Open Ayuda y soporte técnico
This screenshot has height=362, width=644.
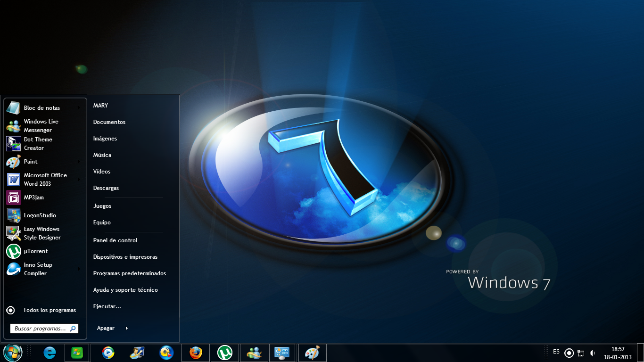click(125, 290)
